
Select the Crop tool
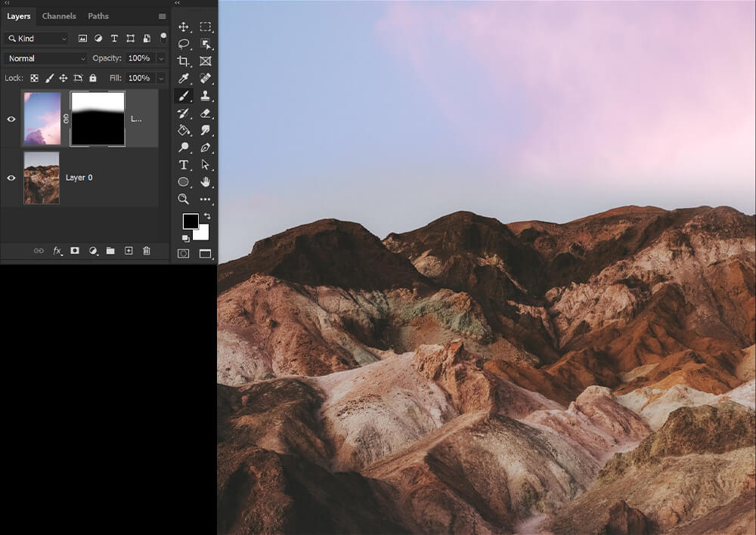(183, 60)
